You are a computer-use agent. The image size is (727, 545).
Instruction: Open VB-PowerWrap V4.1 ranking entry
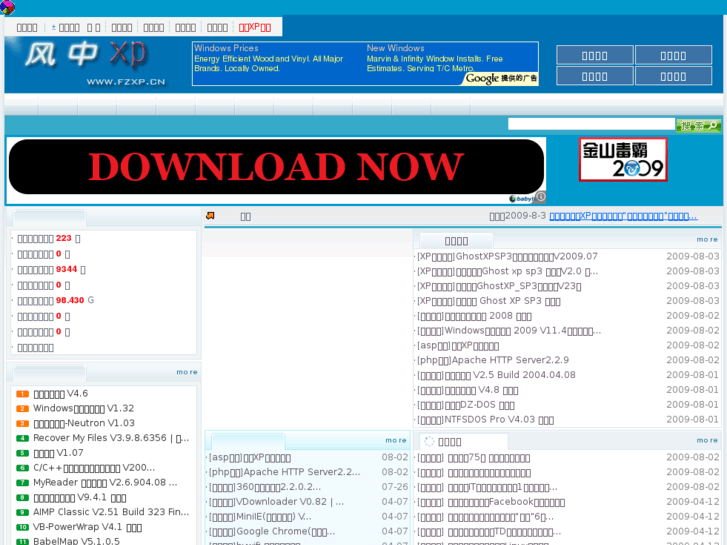pyautogui.click(x=87, y=527)
